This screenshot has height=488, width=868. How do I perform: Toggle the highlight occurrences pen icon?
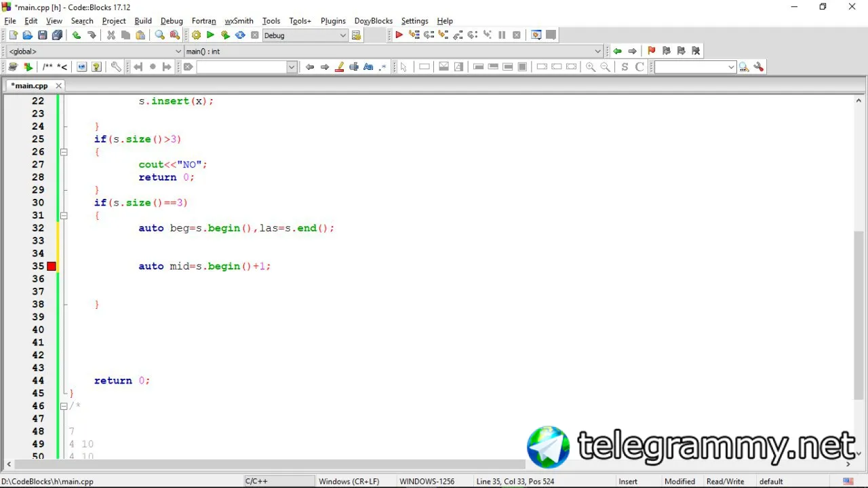(340, 67)
